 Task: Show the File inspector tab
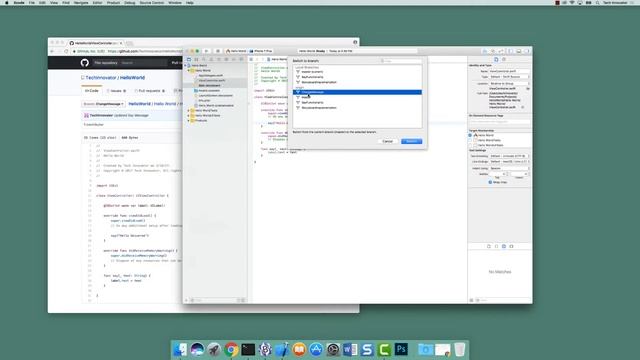coord(496,60)
